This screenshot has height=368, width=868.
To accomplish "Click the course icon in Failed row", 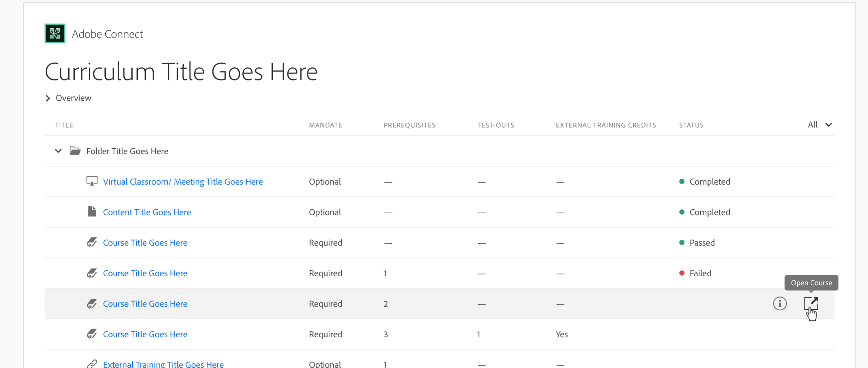I will (92, 273).
